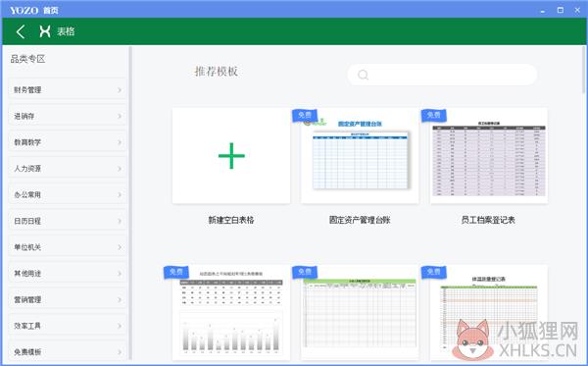
Task: Open the 员工档案登记表 template thumbnail
Action: [489, 156]
